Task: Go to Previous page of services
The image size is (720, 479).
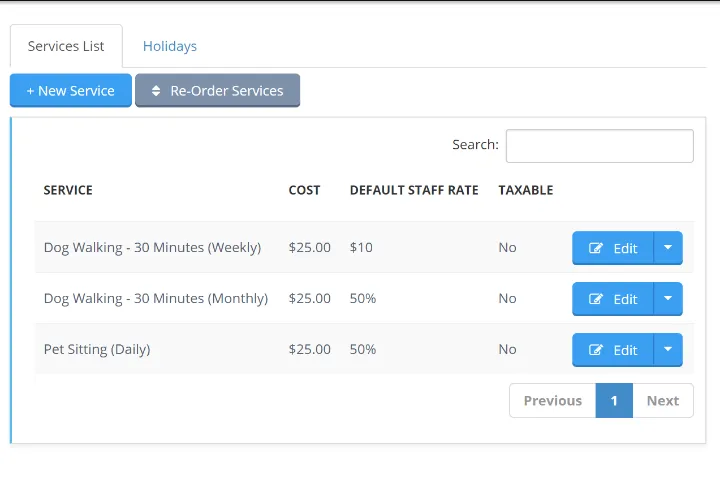Action: tap(552, 400)
